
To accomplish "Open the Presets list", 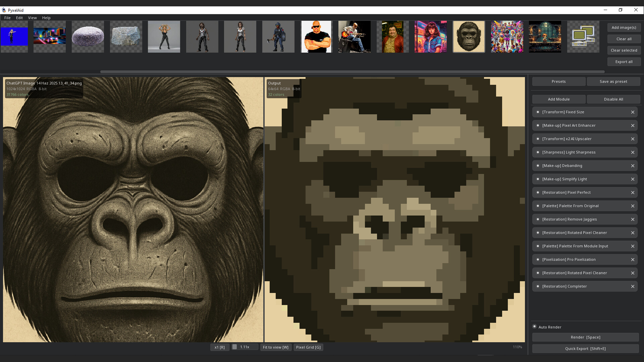I will pos(559,81).
